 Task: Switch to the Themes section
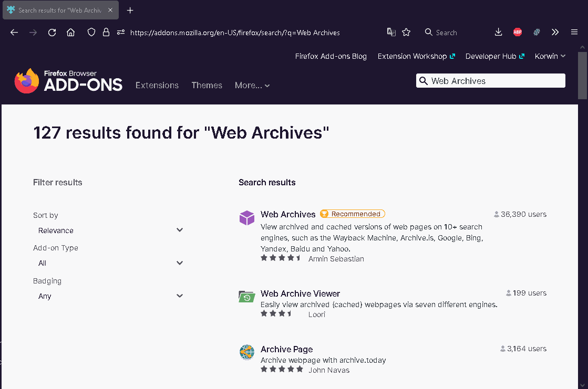click(207, 85)
